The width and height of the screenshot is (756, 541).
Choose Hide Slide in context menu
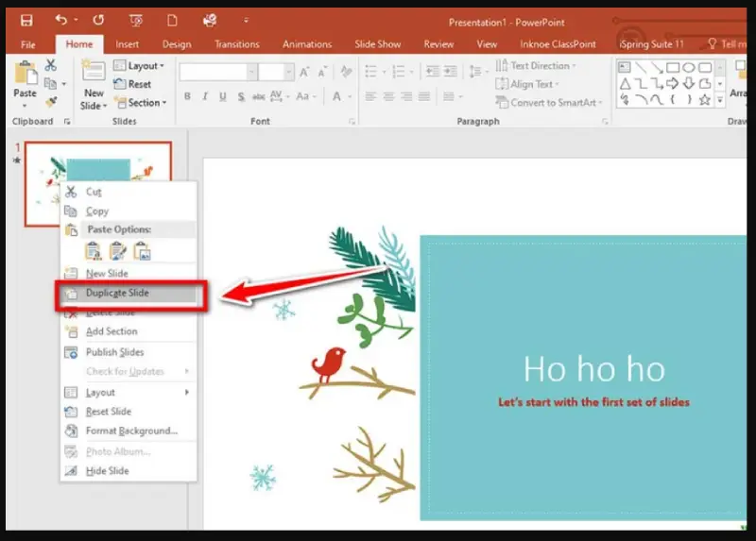tap(129, 471)
